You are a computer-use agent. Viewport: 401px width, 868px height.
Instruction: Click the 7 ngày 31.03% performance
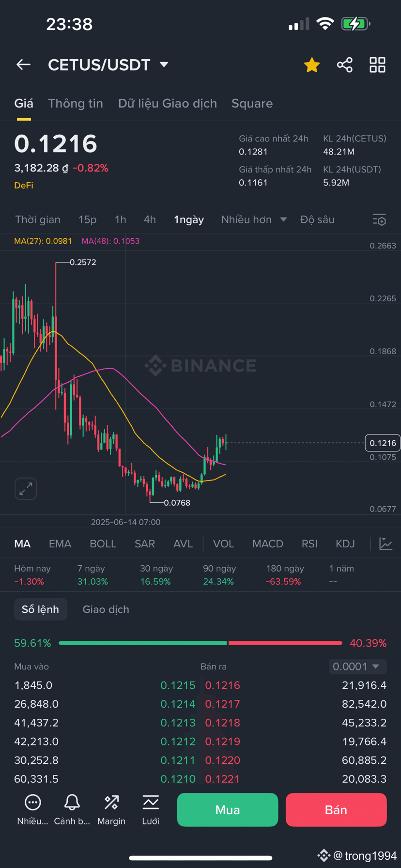[x=93, y=575]
